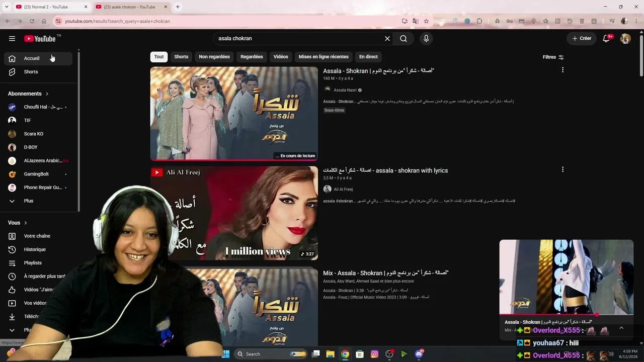Expand the Vous section chevron
The height and width of the screenshot is (362, 644).
pyautogui.click(x=26, y=223)
